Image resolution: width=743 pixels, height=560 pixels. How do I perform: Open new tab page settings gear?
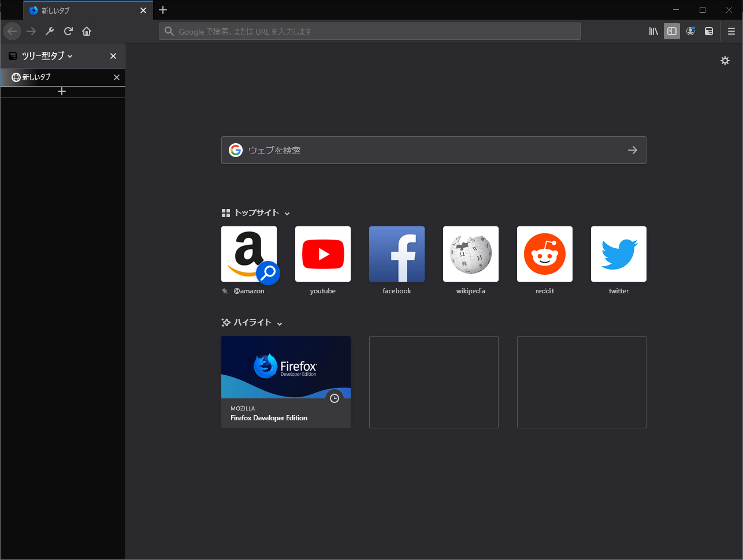[725, 61]
